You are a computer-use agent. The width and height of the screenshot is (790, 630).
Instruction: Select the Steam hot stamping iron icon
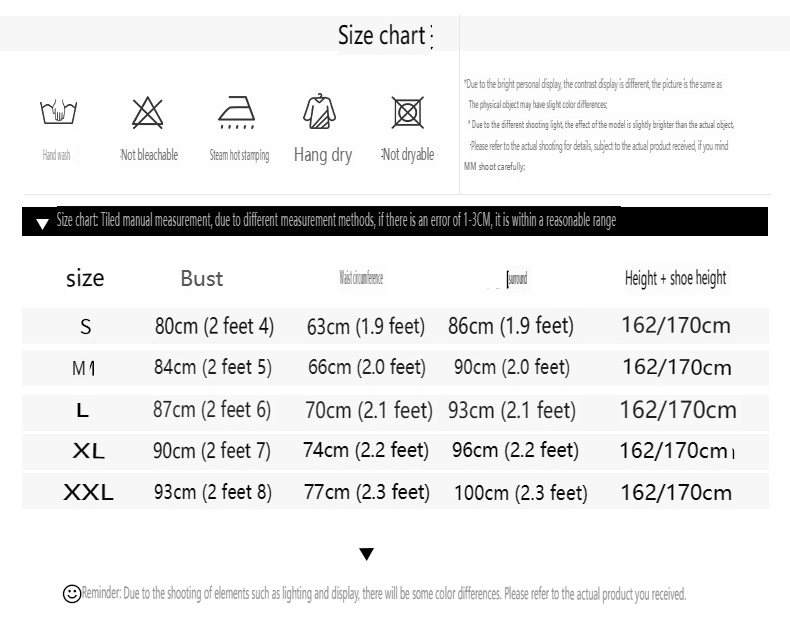pos(237,113)
